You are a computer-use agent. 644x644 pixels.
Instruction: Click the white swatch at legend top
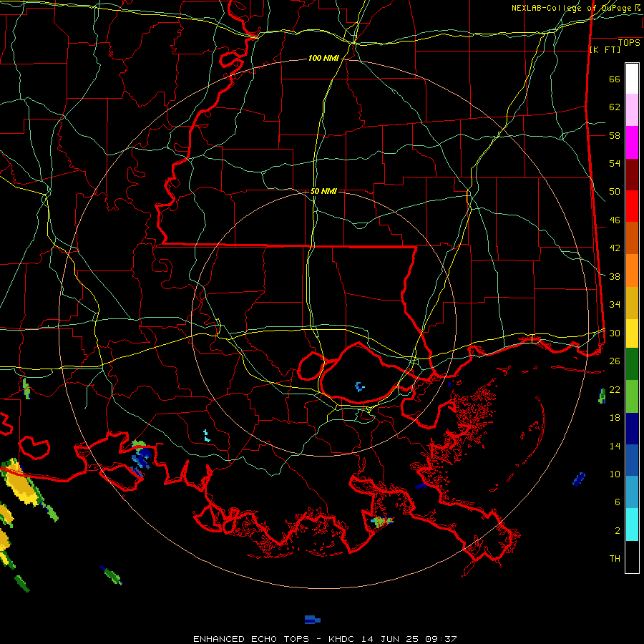pos(632,79)
